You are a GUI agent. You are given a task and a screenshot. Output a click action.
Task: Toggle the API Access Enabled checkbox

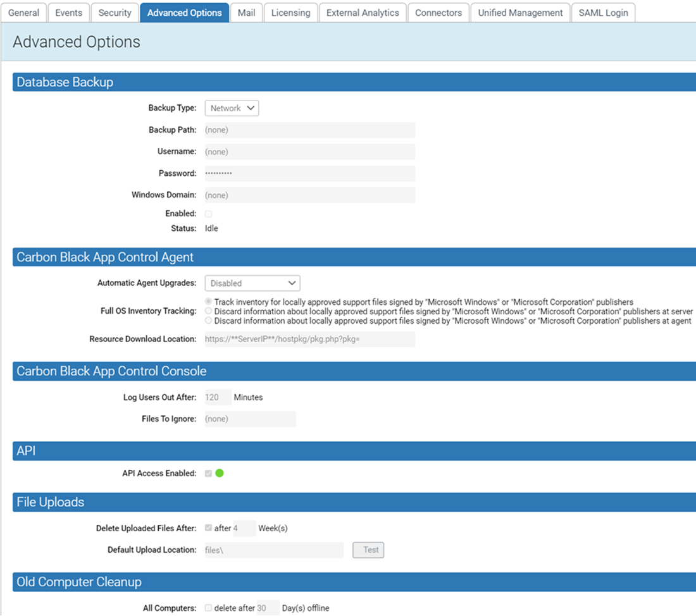click(x=208, y=472)
